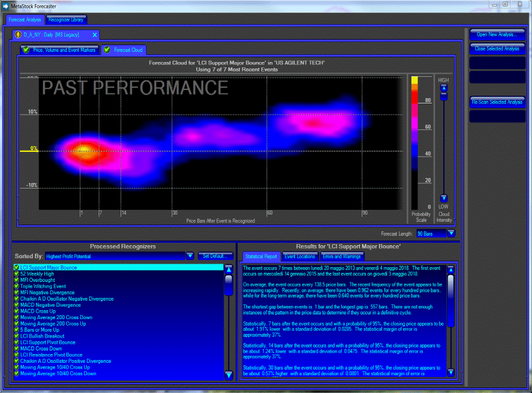The width and height of the screenshot is (532, 393).
Task: Open the Recognizer Library tab
Action: click(66, 20)
